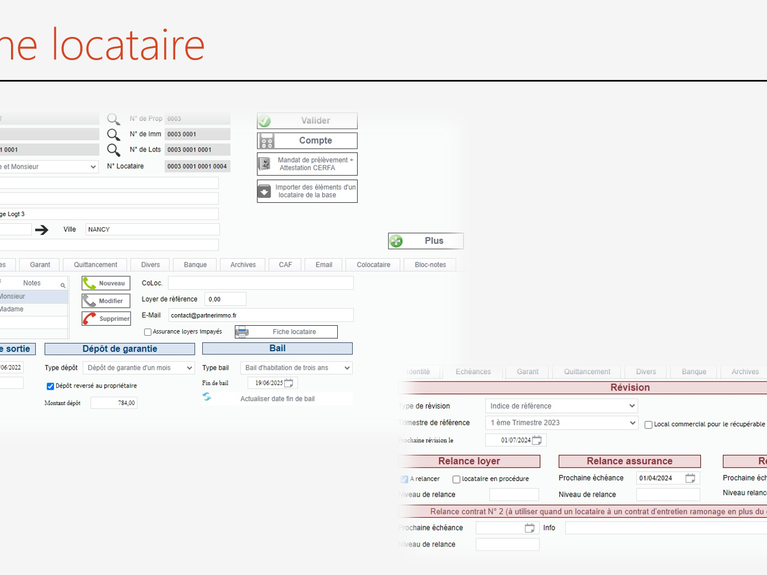Click the black arrow next to Ville
767x575 pixels.
click(x=42, y=230)
